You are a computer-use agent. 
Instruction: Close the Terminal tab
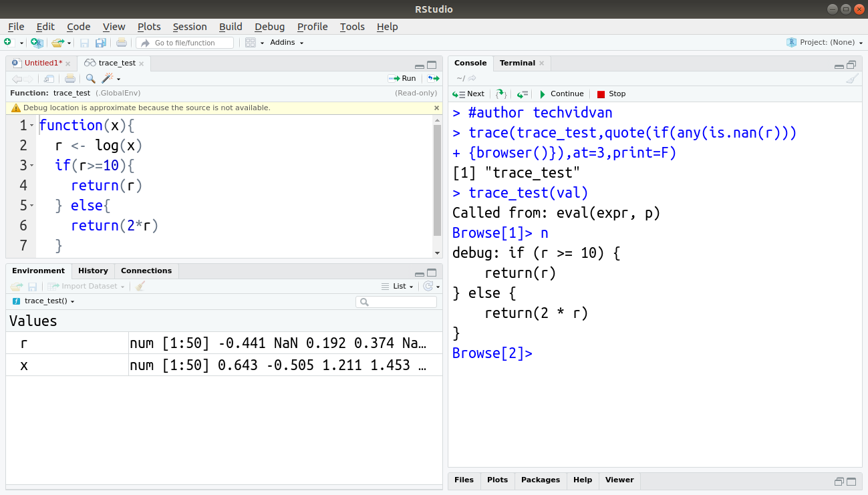point(541,63)
